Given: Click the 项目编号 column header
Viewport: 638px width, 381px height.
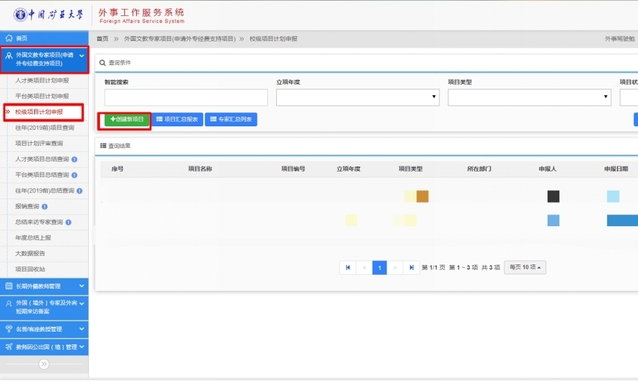Looking at the screenshot, I should click(x=293, y=169).
